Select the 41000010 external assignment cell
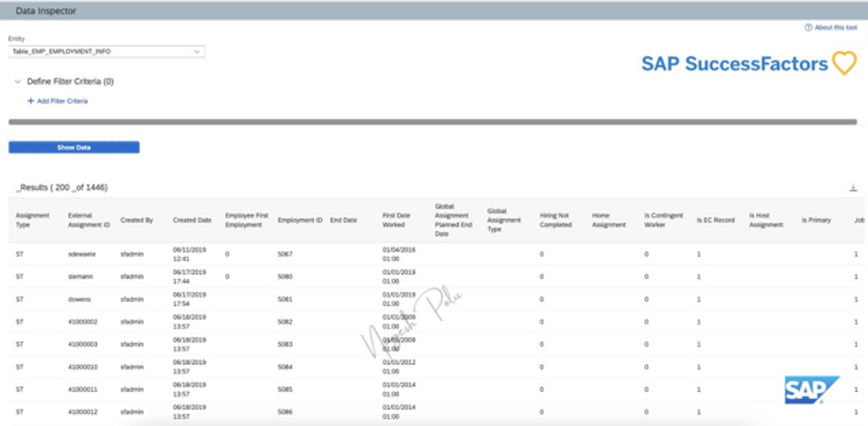 tap(83, 367)
